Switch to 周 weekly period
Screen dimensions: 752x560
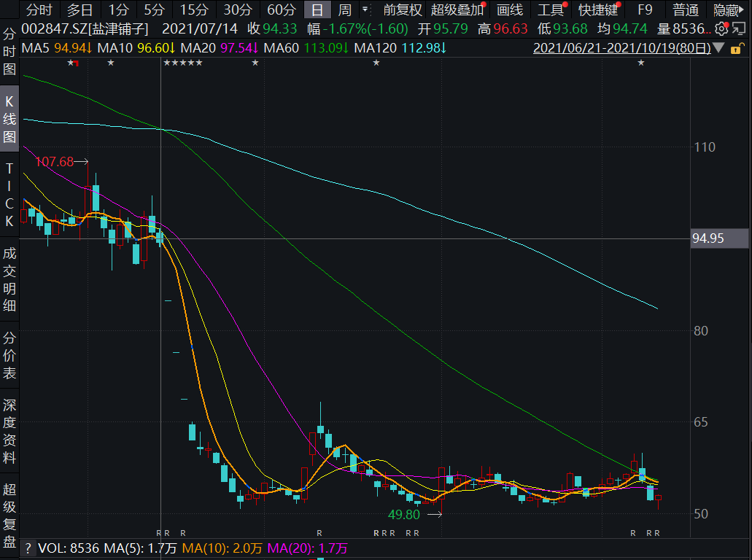(345, 10)
